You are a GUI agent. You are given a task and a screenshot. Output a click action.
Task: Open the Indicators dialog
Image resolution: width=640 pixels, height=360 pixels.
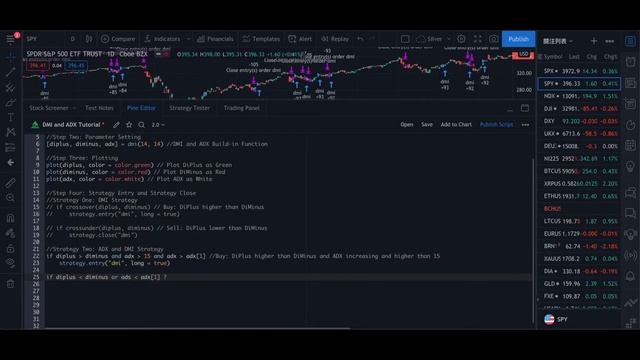click(x=162, y=39)
